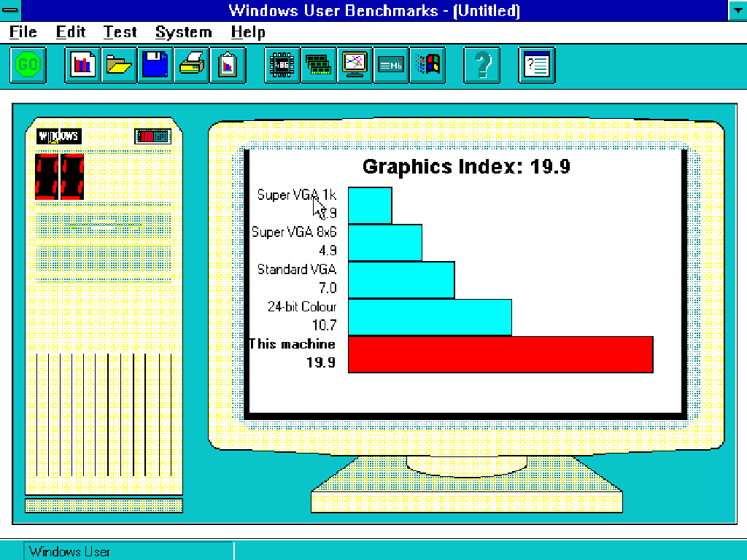Click the "Super VGA 8x6" label
Viewport: 747px width, 560px height.
click(x=294, y=232)
